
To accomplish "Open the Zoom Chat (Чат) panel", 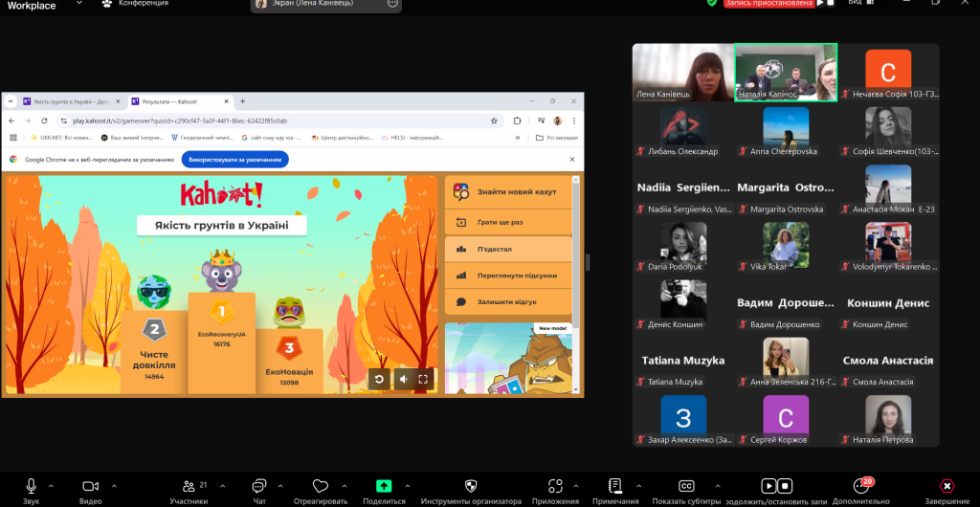I will [258, 486].
